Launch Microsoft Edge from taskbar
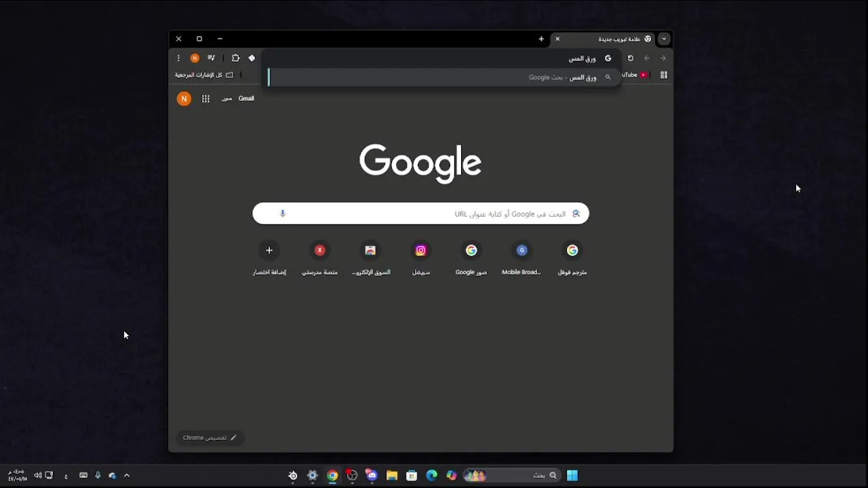868x488 pixels. (x=431, y=475)
